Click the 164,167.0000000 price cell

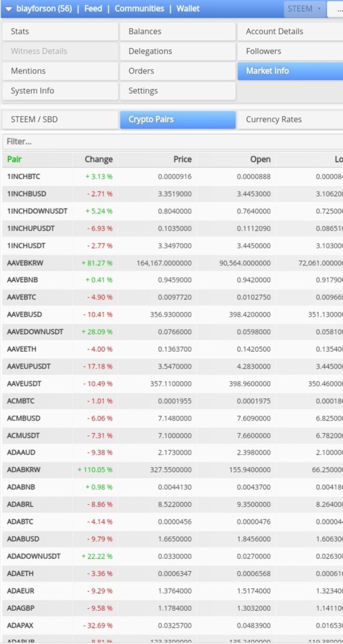164,263
